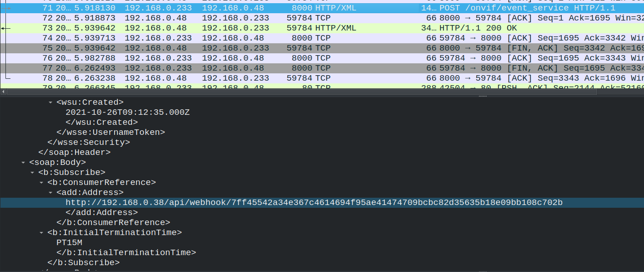This screenshot has height=272, width=644.
Task: Collapse the b:Subscribe node arrow
Action: (32, 173)
